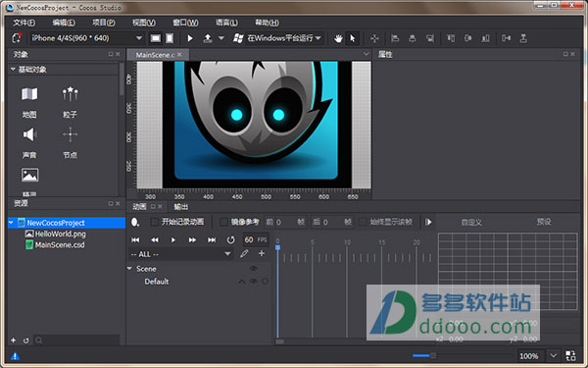Click the align horizontal center icon
The width and height of the screenshot is (588, 368).
[x=413, y=38]
